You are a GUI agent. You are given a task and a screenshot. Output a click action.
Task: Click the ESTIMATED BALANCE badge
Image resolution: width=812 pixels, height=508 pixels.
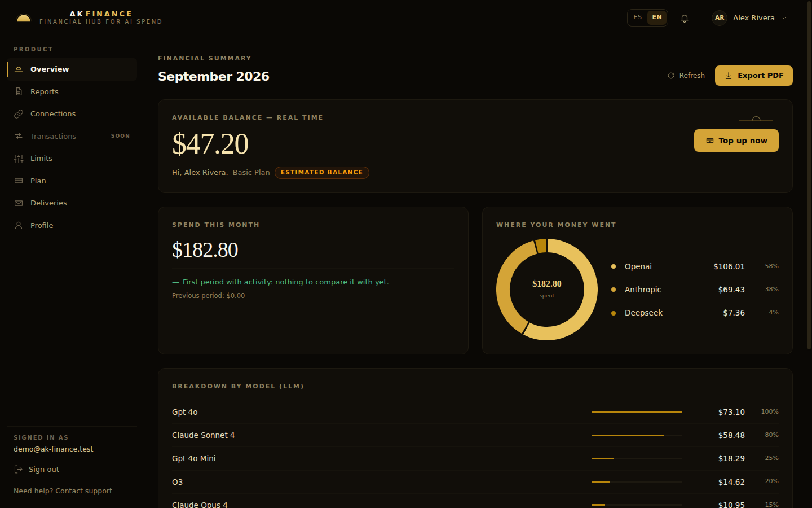click(322, 173)
